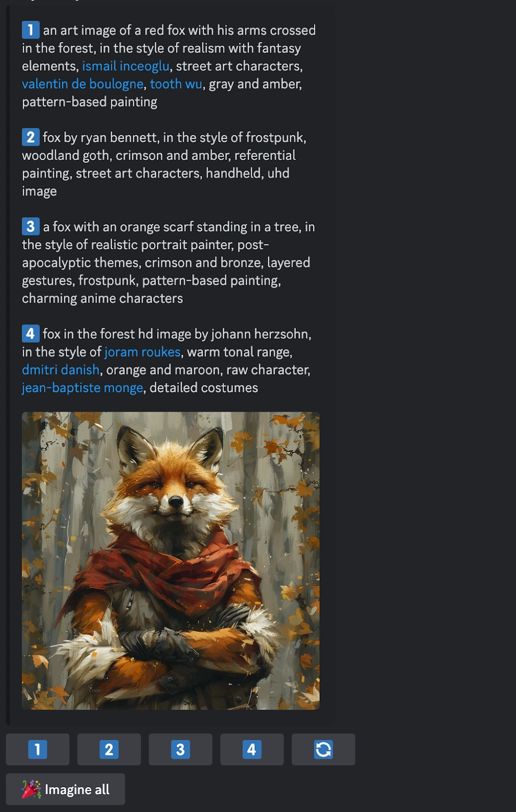Click the party popper icon on Imagine all
The height and width of the screenshot is (812, 516).
pyautogui.click(x=31, y=789)
